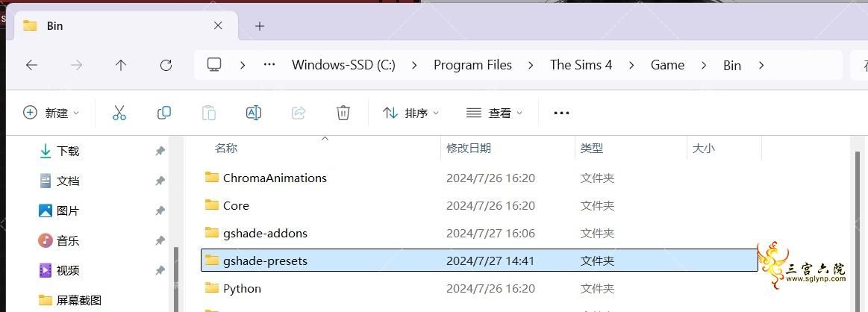Add a new tab with plus button

tap(260, 26)
